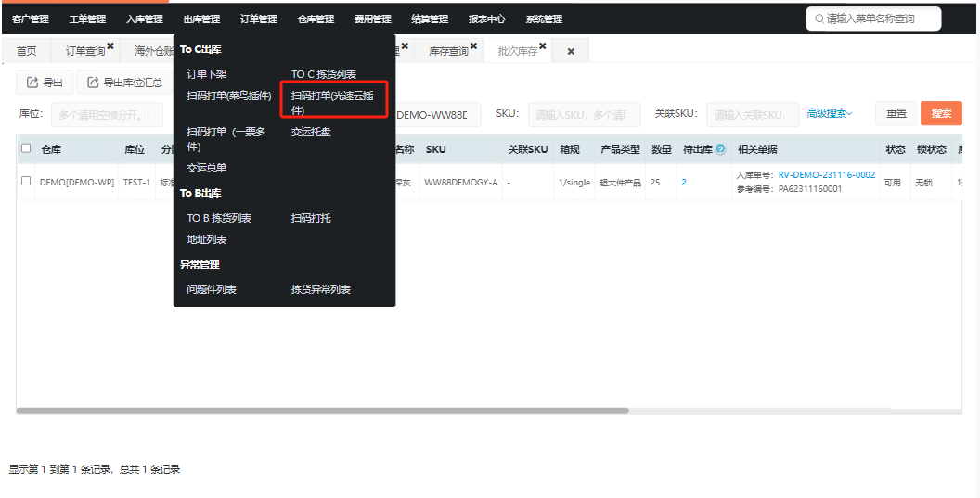Click the 待出库 quantity link 2
This screenshot has width=980, height=498.
click(x=684, y=183)
